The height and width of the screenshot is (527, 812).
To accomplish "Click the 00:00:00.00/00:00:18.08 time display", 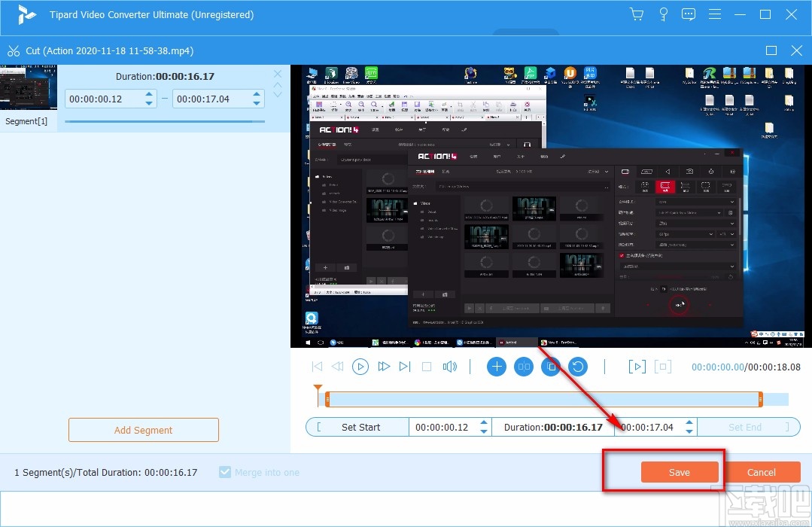I will pyautogui.click(x=746, y=367).
